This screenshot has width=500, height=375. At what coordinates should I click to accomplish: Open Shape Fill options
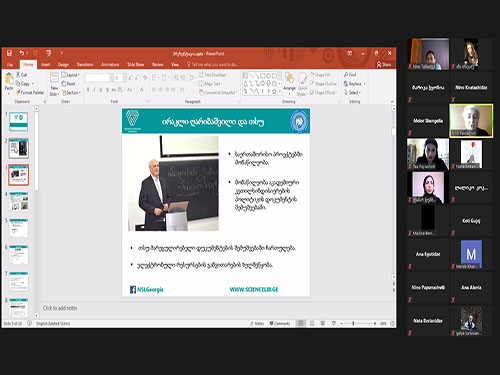pyautogui.click(x=321, y=75)
